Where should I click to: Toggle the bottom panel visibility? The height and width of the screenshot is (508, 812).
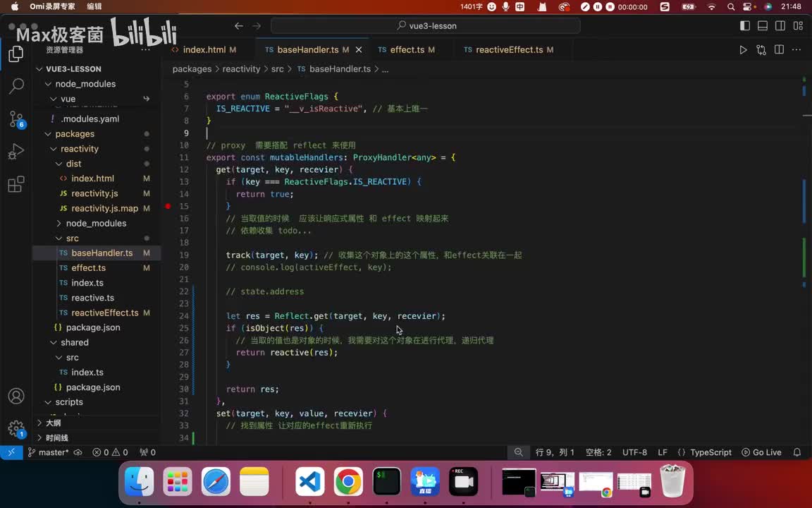[x=763, y=26]
